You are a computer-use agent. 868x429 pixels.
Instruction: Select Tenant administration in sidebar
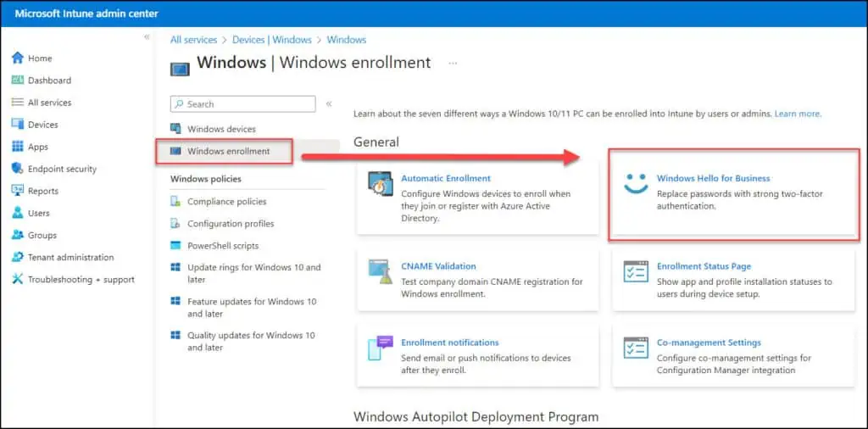(x=71, y=258)
